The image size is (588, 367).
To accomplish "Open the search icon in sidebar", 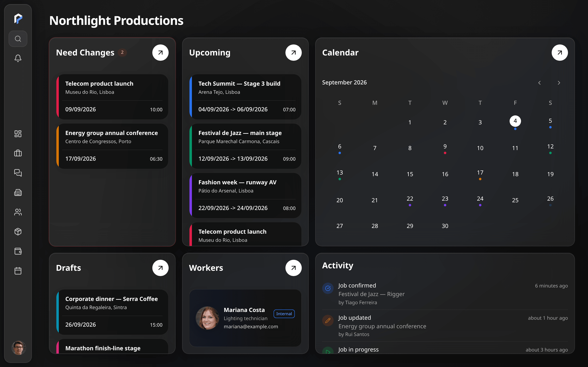I will point(18,39).
